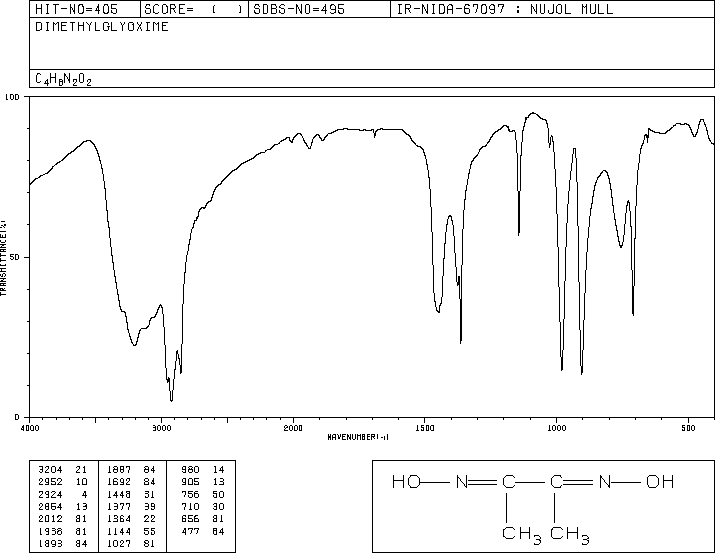Select the SDBS-NO=495 header cell

coord(299,9)
